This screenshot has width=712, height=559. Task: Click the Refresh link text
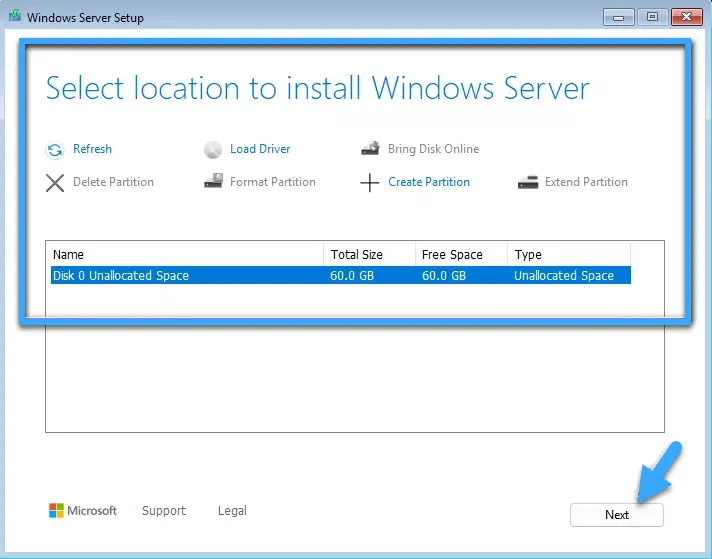tap(92, 149)
